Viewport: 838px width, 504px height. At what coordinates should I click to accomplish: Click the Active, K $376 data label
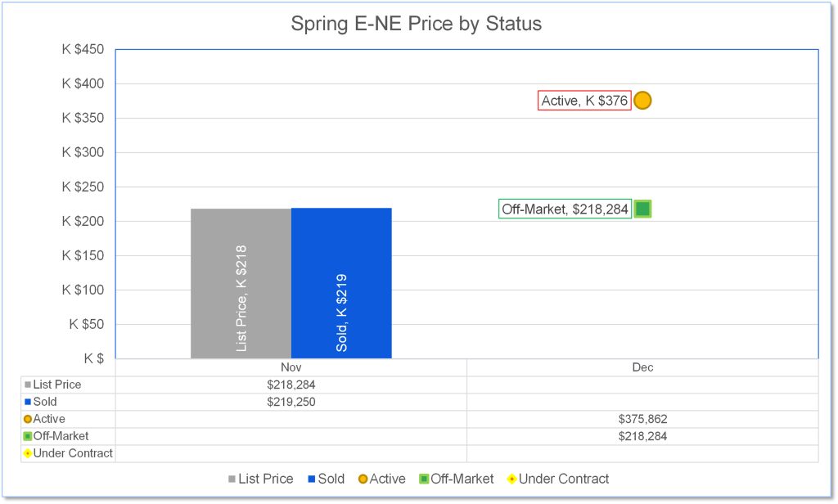click(584, 101)
